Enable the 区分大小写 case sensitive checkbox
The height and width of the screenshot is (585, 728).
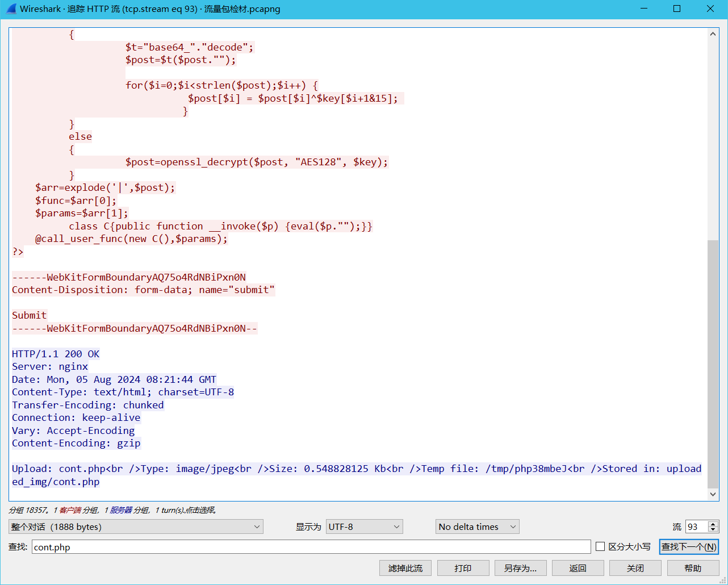tap(600, 546)
